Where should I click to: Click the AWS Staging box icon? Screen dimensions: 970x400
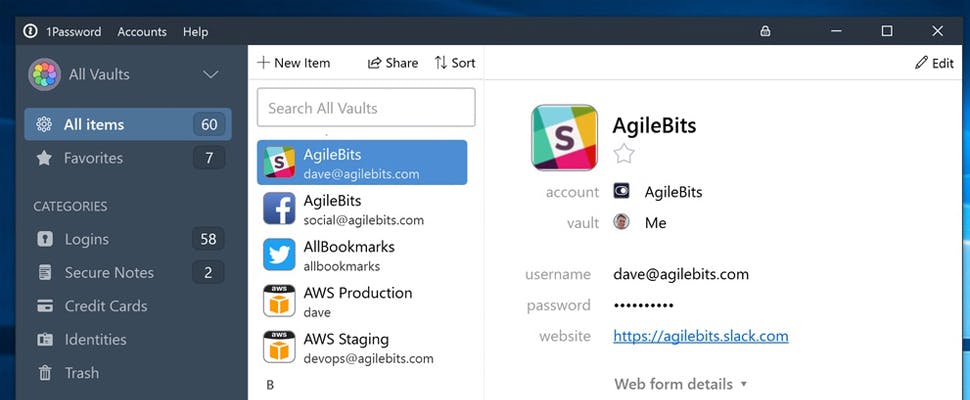tap(279, 347)
